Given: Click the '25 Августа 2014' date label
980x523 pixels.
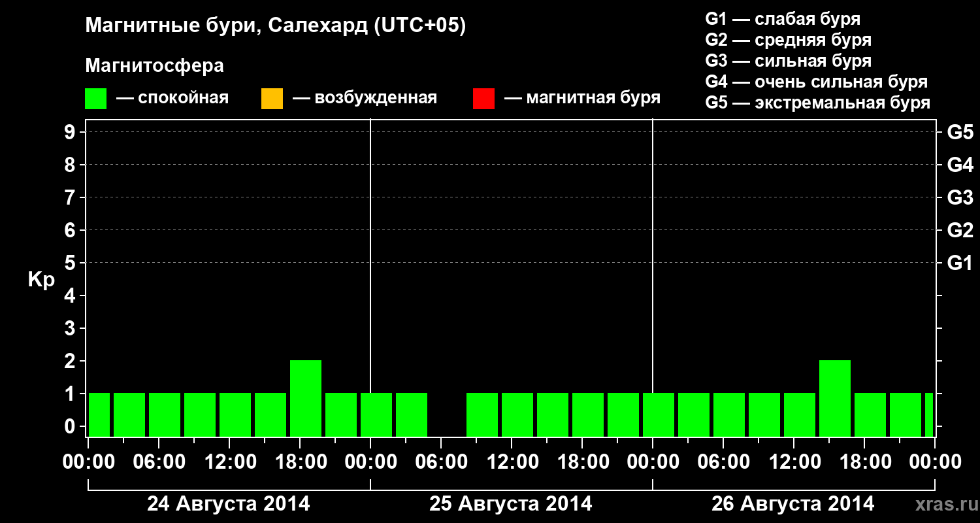Looking at the screenshot, I should pyautogui.click(x=511, y=503).
